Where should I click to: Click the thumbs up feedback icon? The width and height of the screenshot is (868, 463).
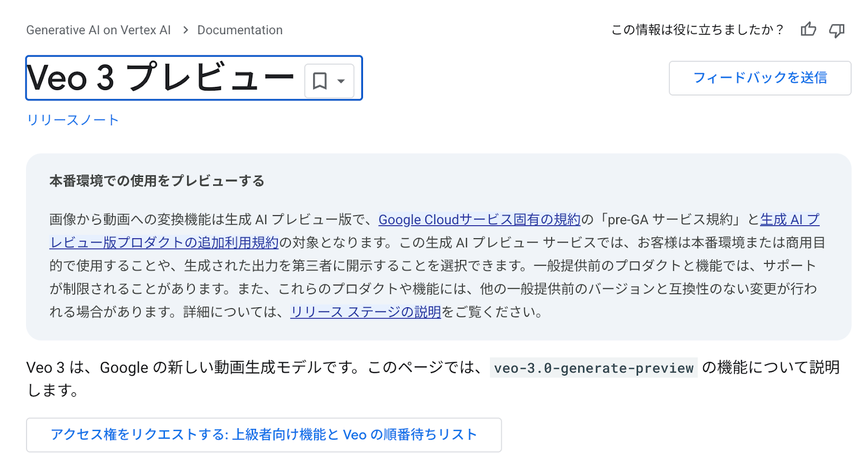click(x=808, y=30)
